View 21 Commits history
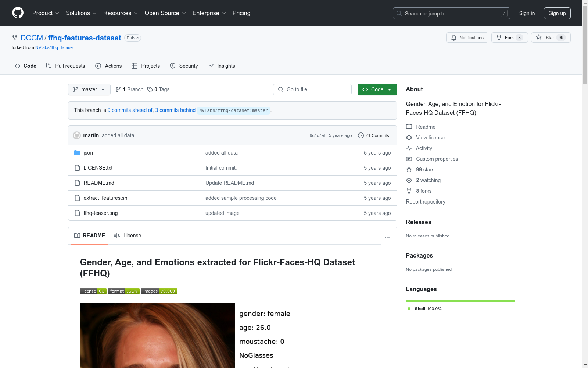Image resolution: width=588 pixels, height=368 pixels. point(373,135)
